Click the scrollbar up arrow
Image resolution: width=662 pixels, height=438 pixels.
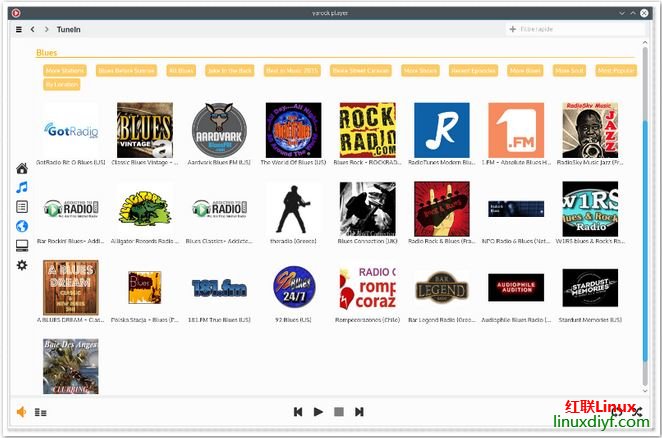tap(645, 42)
